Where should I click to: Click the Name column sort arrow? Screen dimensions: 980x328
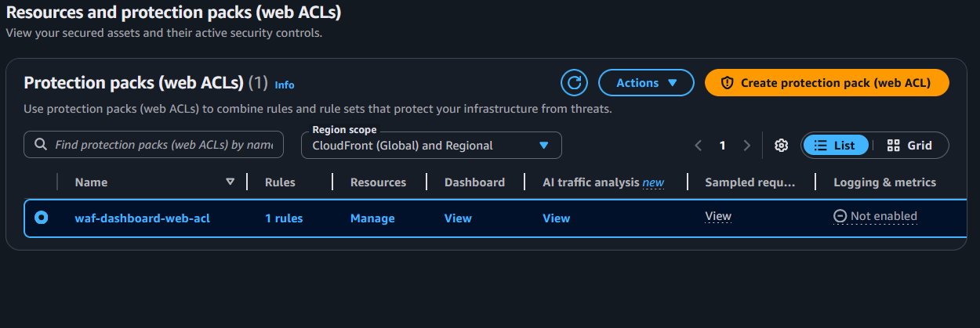tap(230, 182)
